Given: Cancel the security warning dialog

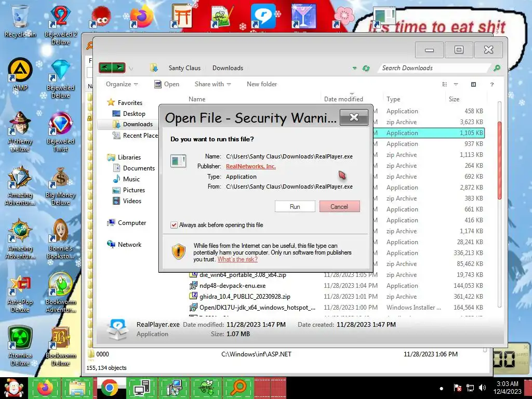Looking at the screenshot, I should click(x=339, y=206).
